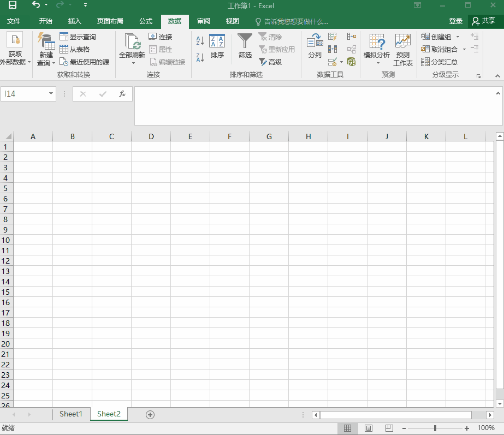Image resolution: width=504 pixels, height=435 pixels.
Task: Click 从表格 button
Action: 75,49
